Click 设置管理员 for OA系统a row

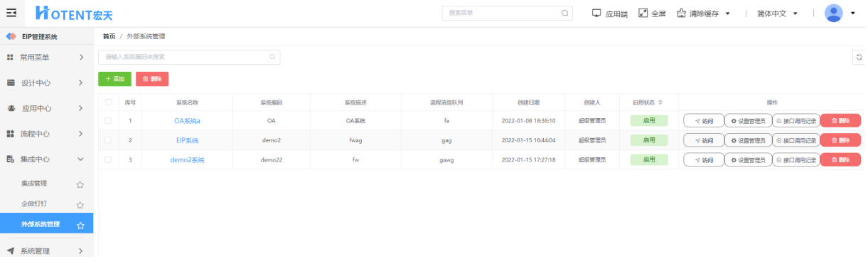[x=748, y=121]
